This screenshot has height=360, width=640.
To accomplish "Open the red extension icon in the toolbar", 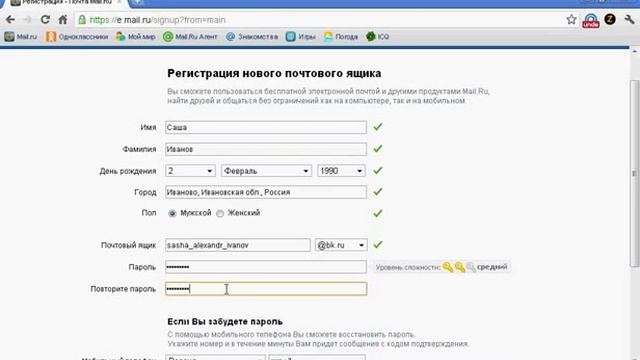I will point(591,20).
